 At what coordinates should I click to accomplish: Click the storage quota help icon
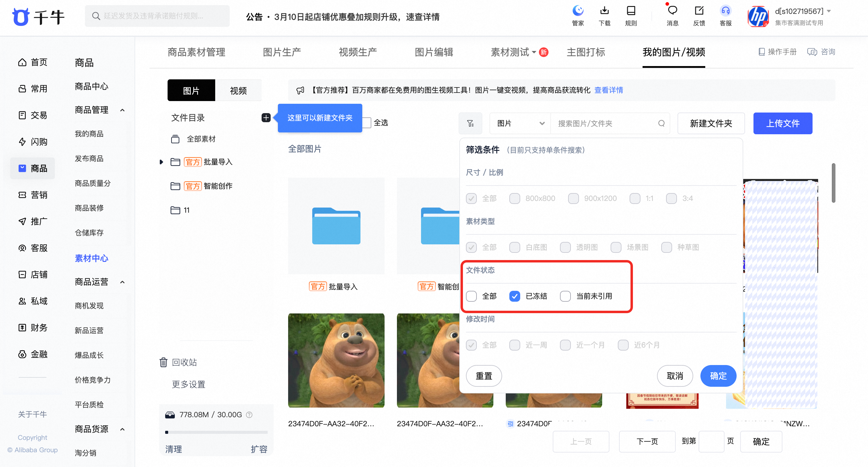[x=249, y=415]
